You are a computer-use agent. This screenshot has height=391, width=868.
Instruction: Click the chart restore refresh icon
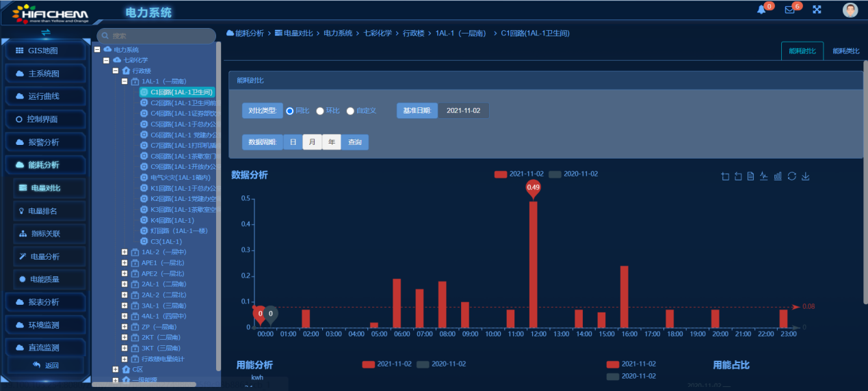[x=791, y=176]
